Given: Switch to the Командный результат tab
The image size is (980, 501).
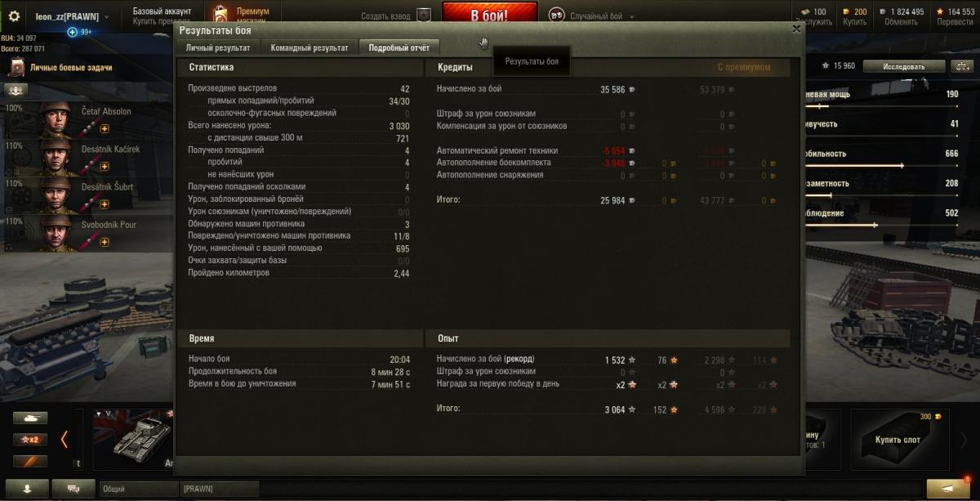Looking at the screenshot, I should 310,47.
